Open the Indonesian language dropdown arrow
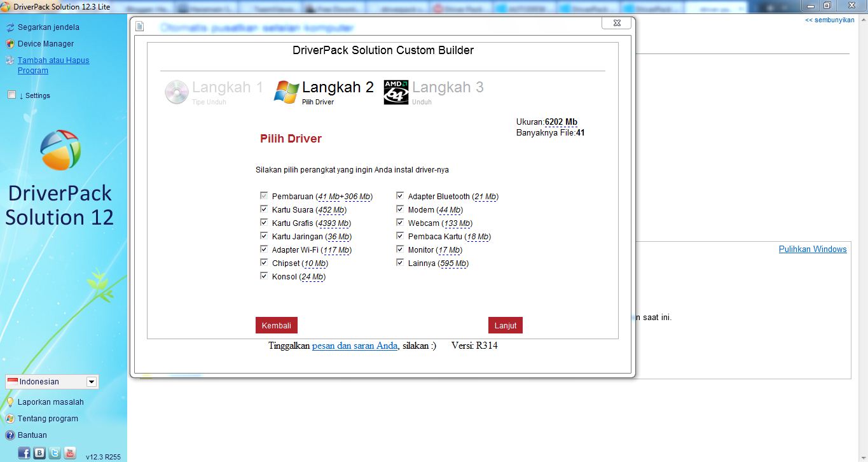 click(92, 382)
